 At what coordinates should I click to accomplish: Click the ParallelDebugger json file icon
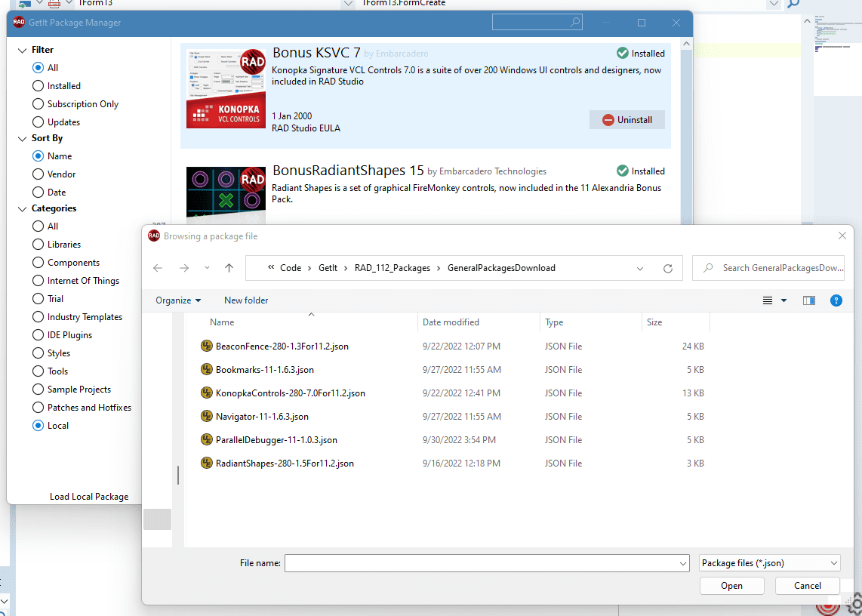click(x=207, y=440)
